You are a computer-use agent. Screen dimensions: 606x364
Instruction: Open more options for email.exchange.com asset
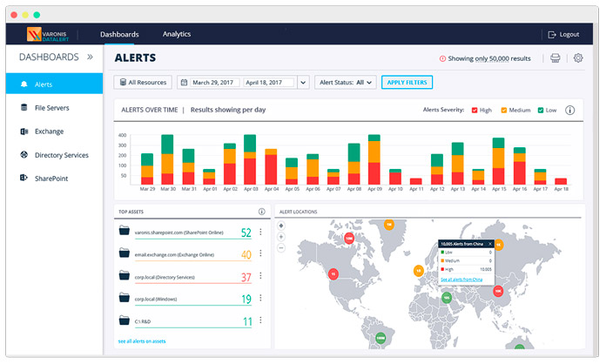click(x=260, y=253)
